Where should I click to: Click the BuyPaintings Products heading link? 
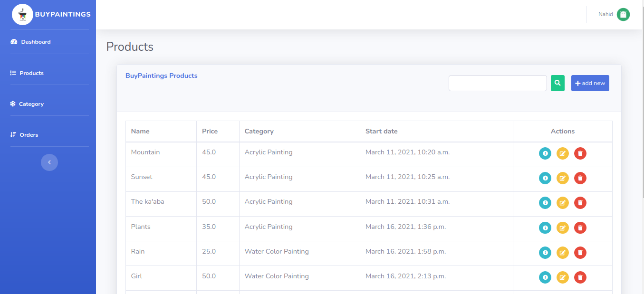pyautogui.click(x=161, y=76)
